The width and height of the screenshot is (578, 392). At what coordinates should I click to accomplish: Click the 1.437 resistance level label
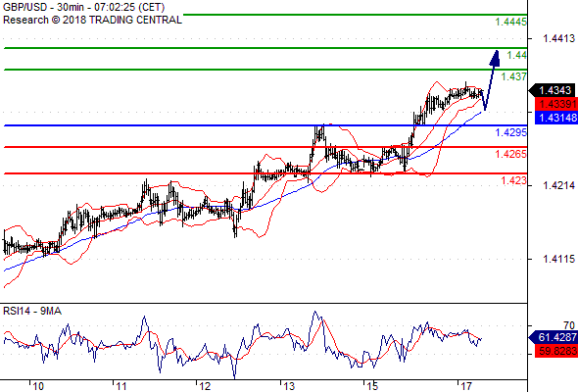[x=514, y=76]
